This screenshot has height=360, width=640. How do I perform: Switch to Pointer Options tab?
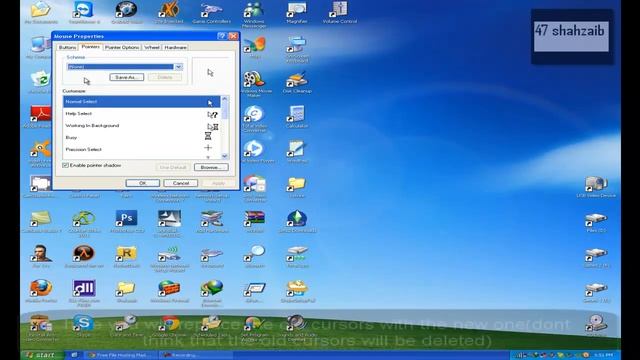pyautogui.click(x=122, y=47)
